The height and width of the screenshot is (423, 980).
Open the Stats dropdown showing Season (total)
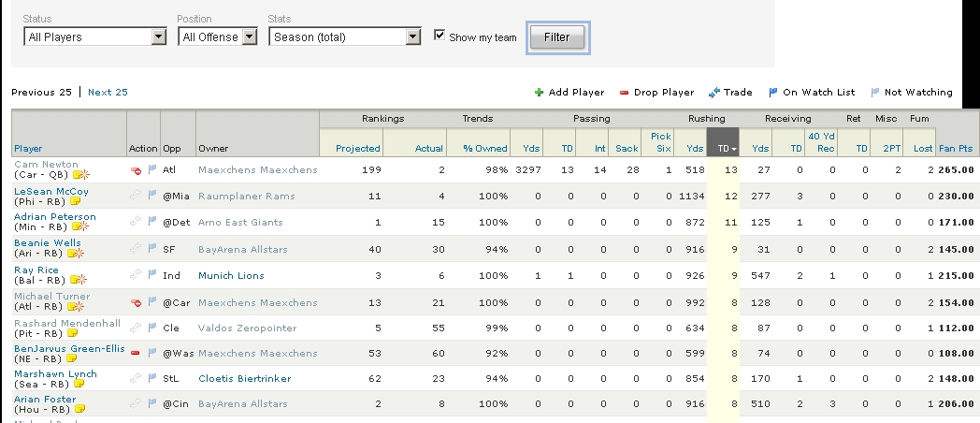pyautogui.click(x=344, y=36)
